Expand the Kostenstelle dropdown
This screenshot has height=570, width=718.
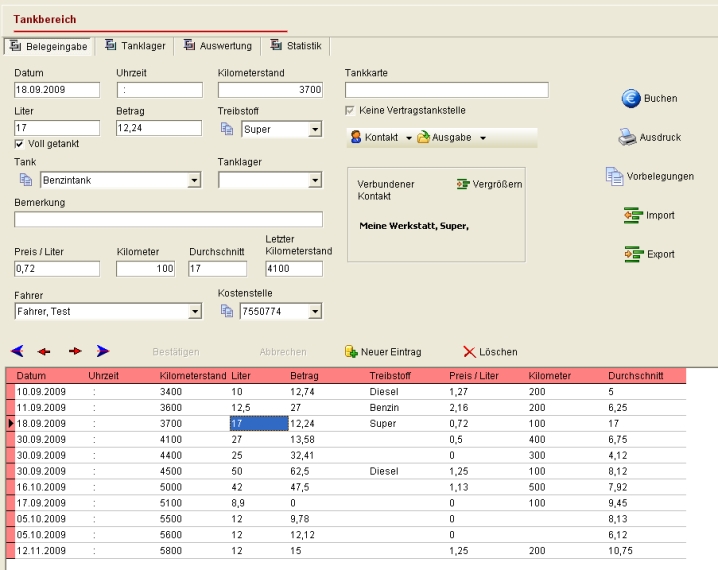(314, 312)
